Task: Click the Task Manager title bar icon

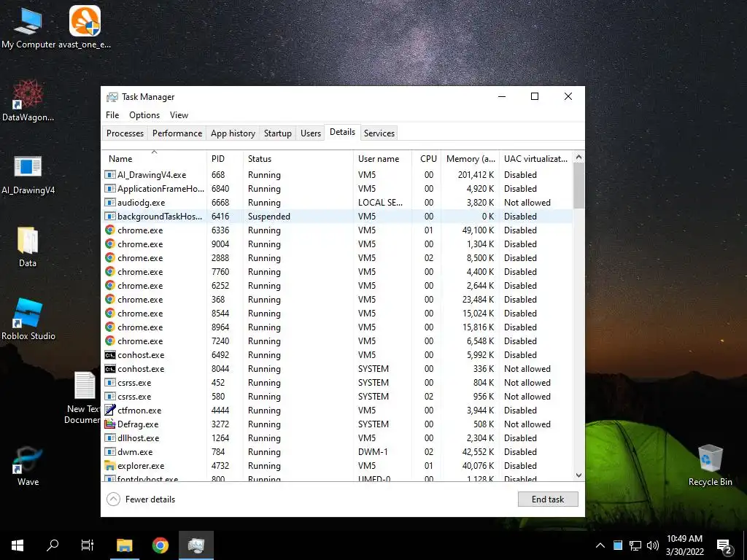Action: coord(112,97)
